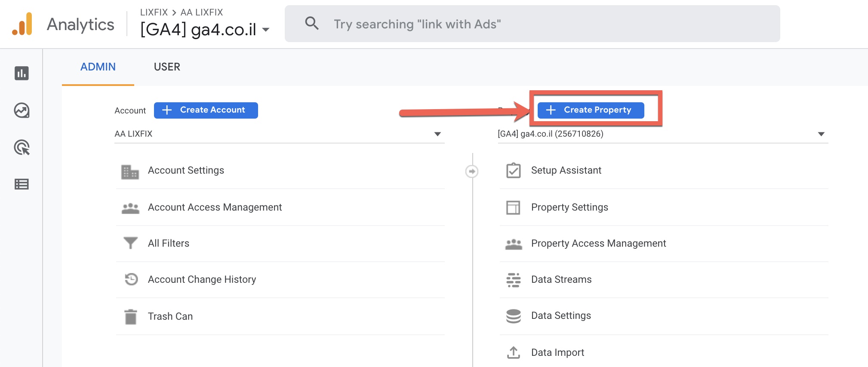Click the Data Import upload icon

point(514,352)
